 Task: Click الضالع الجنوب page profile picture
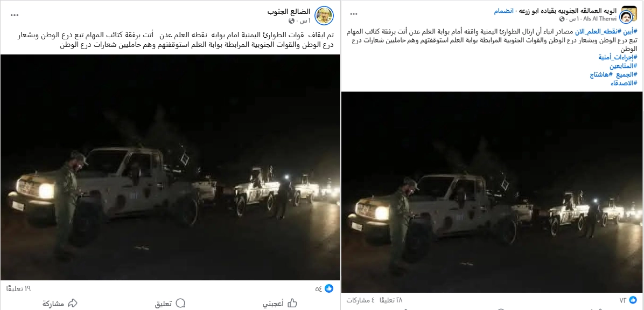pyautogui.click(x=324, y=16)
